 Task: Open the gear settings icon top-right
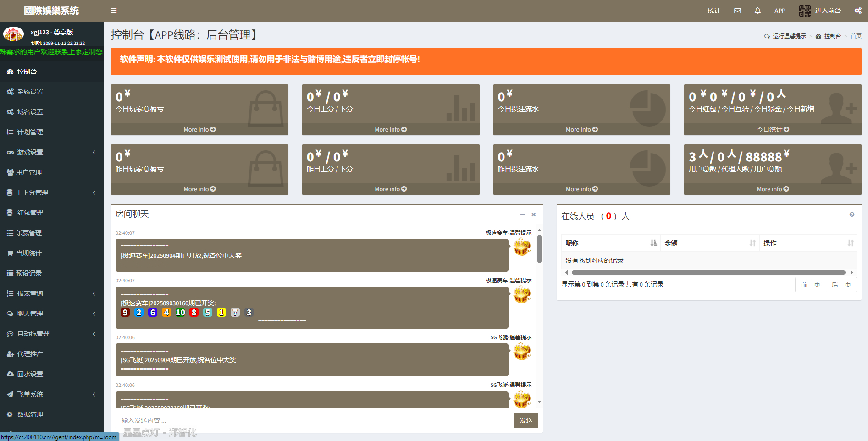(x=858, y=10)
